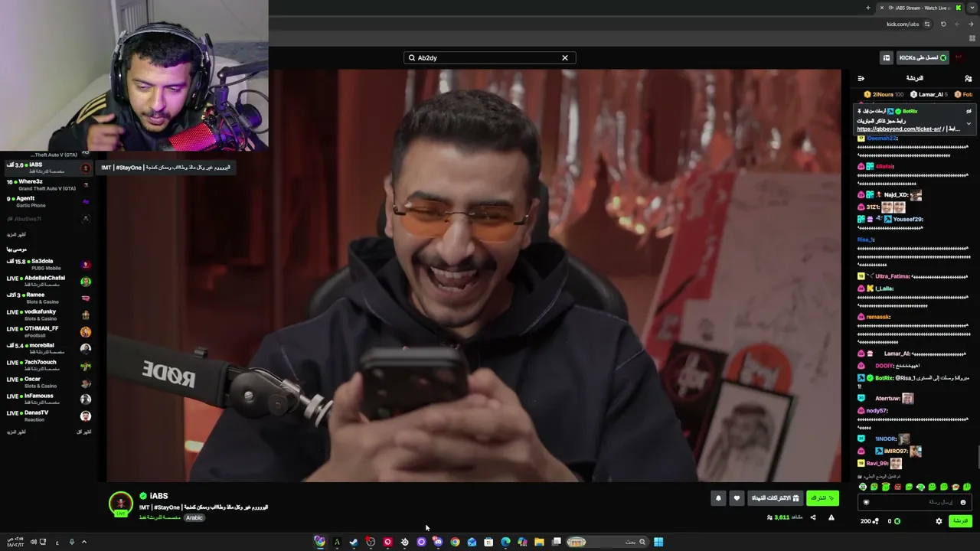Click the Arabic language tag
This screenshot has height=551, width=980.
click(194, 518)
